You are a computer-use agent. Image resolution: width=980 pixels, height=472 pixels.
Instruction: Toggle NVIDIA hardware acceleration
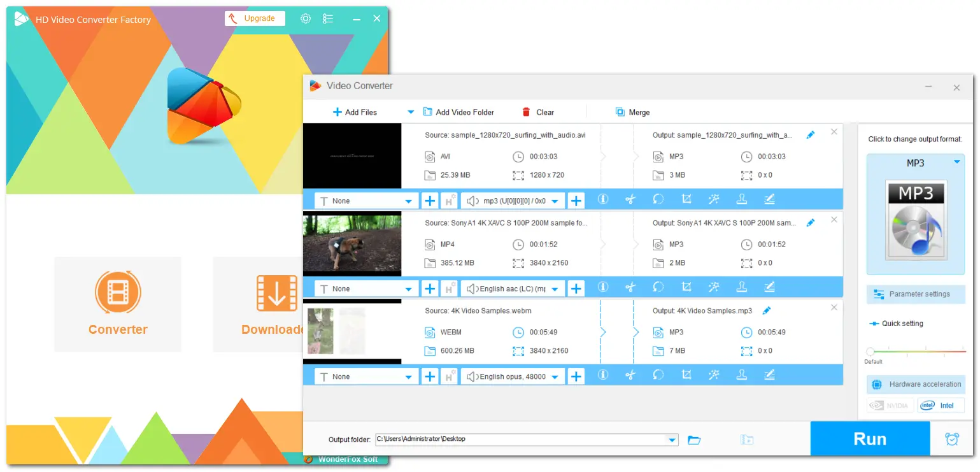890,405
